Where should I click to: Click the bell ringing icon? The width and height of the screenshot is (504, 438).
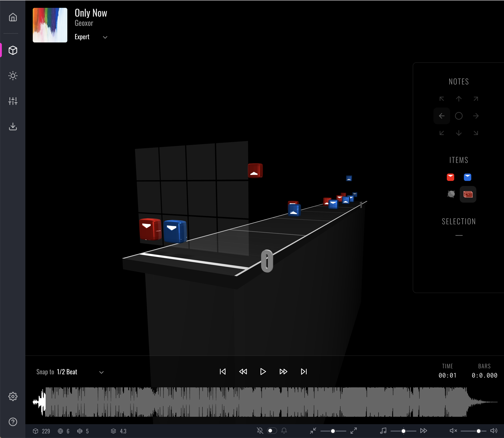284,431
